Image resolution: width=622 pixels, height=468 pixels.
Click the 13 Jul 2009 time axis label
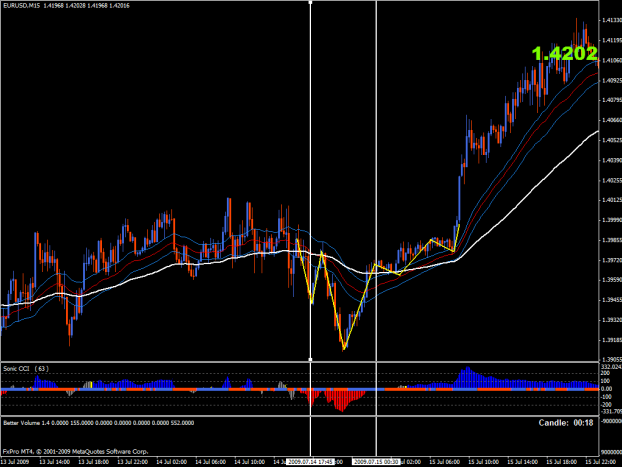coord(15,462)
